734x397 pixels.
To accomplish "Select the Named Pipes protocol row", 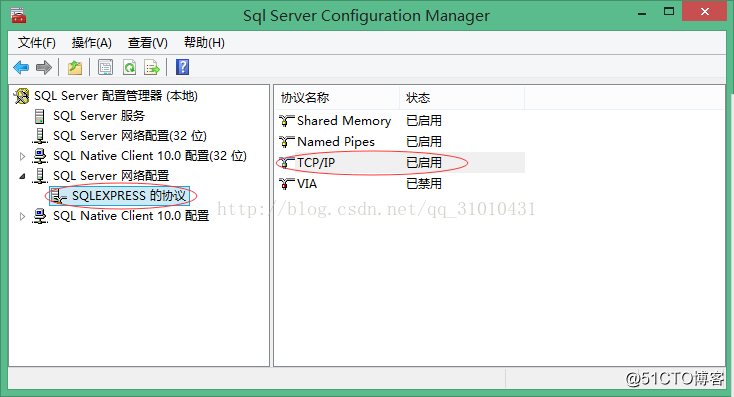I will click(x=400, y=141).
